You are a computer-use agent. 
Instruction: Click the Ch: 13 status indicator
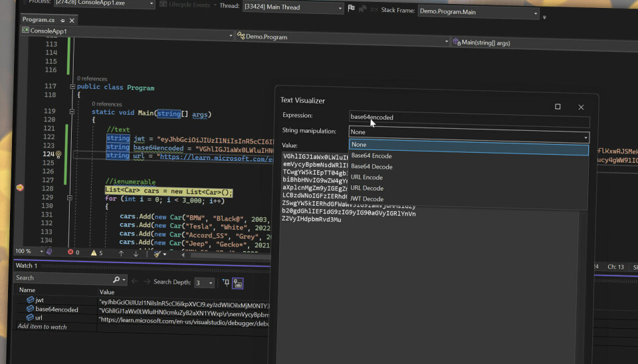615,267
